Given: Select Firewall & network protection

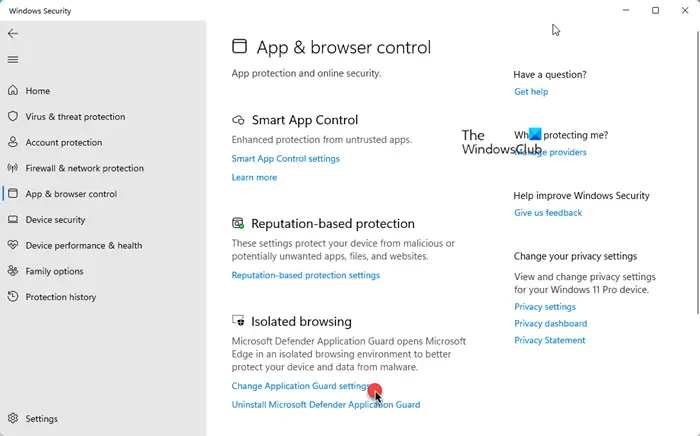Looking at the screenshot, I should (x=84, y=168).
